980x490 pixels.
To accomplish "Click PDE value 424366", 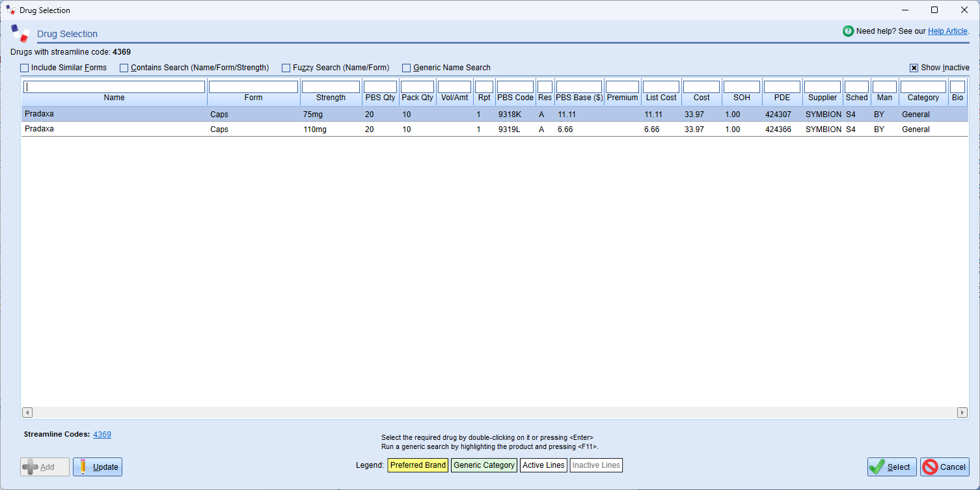I will click(778, 129).
